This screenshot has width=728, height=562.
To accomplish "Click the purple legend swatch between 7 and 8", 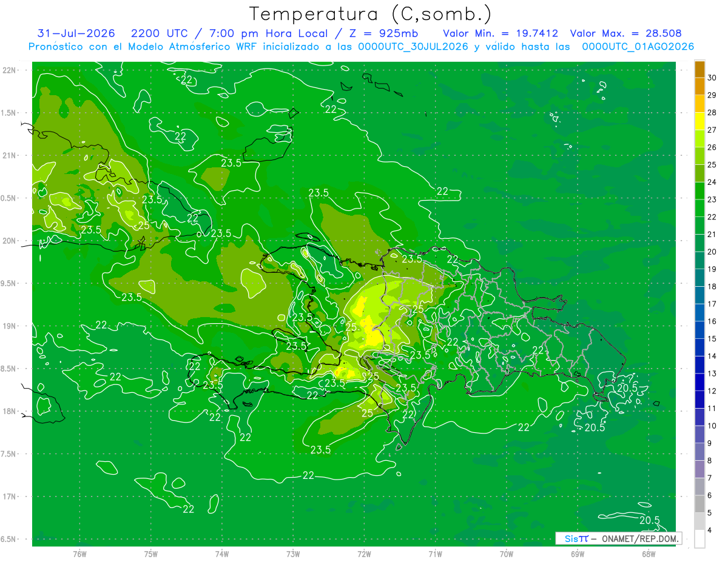I will (x=699, y=469).
